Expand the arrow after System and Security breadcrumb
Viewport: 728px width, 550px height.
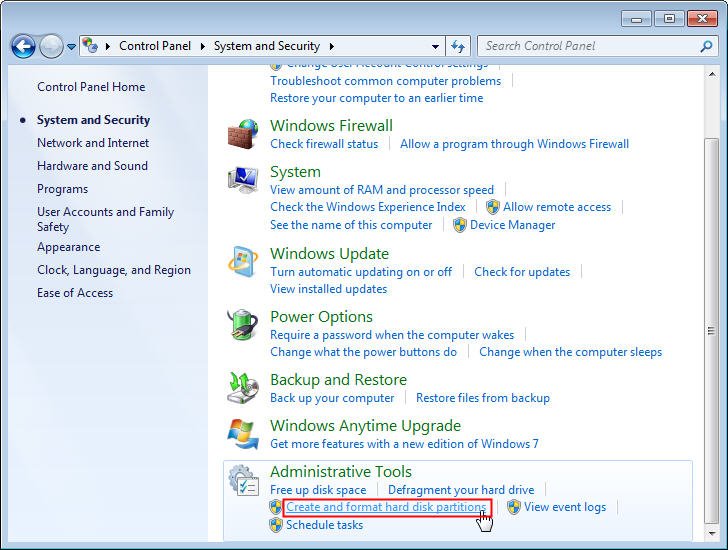click(332, 46)
